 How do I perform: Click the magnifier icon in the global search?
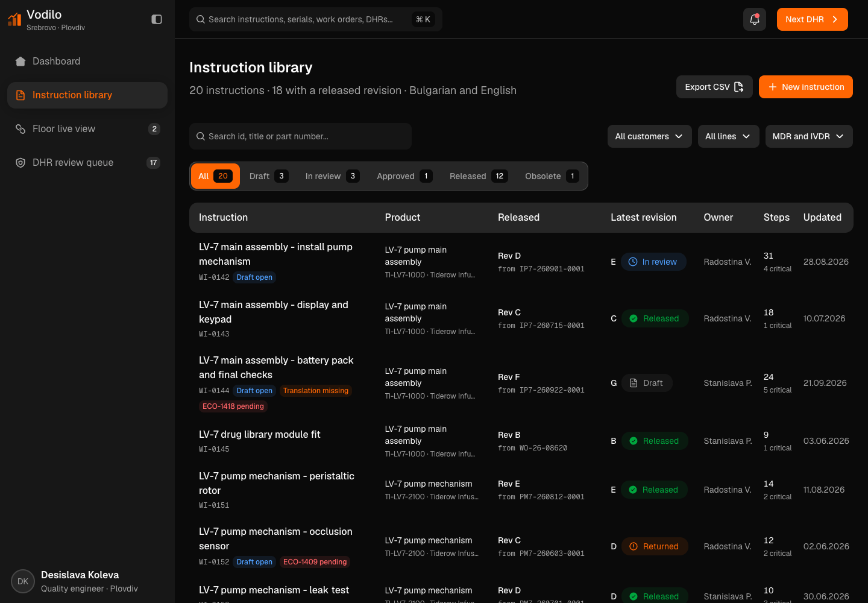click(201, 19)
